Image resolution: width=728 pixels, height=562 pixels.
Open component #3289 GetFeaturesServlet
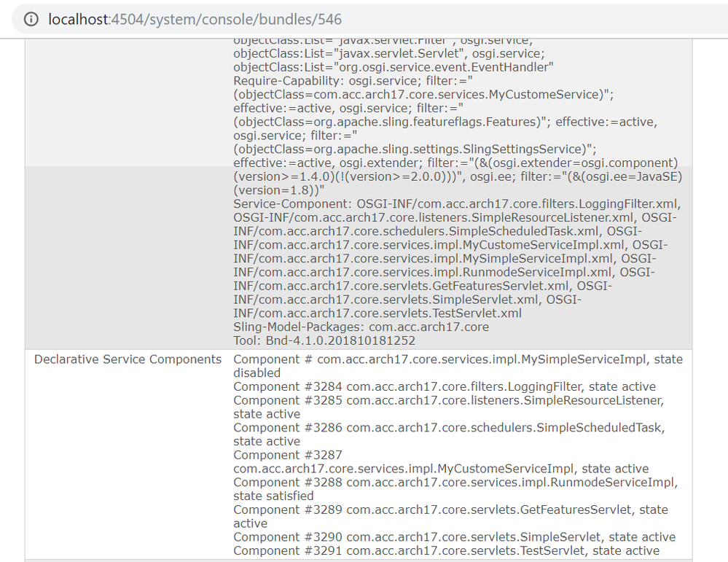(x=450, y=517)
